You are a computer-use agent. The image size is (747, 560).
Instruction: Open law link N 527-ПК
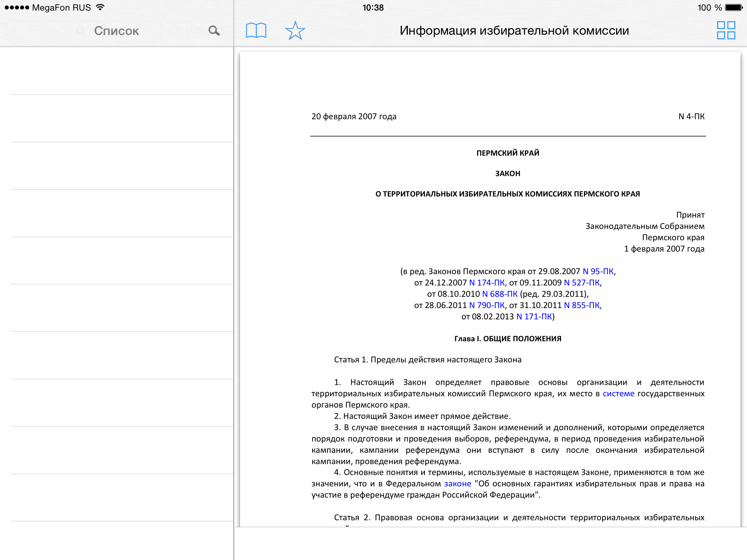click(x=581, y=283)
